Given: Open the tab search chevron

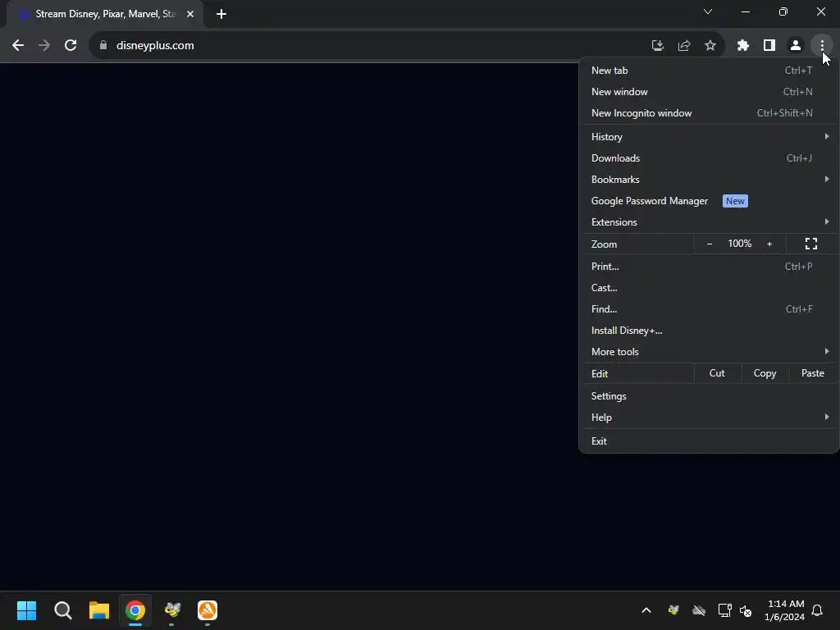Looking at the screenshot, I should [708, 11].
